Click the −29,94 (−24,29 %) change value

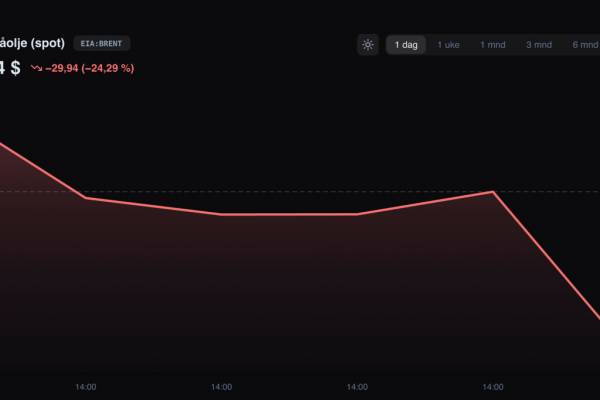click(90, 69)
